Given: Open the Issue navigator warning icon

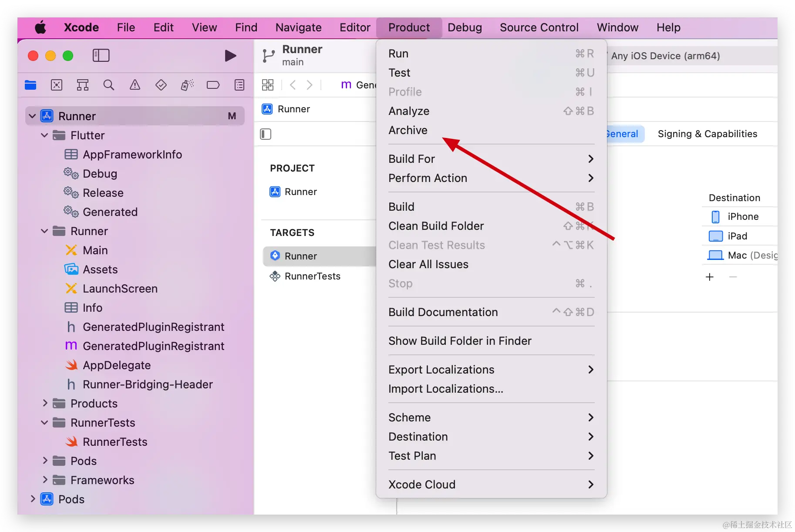Looking at the screenshot, I should click(135, 85).
